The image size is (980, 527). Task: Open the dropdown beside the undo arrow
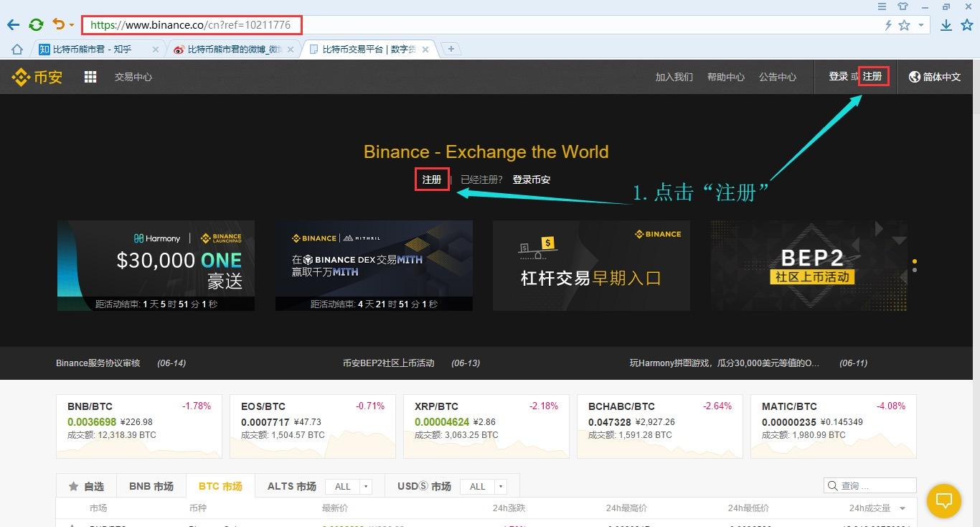pyautogui.click(x=72, y=26)
